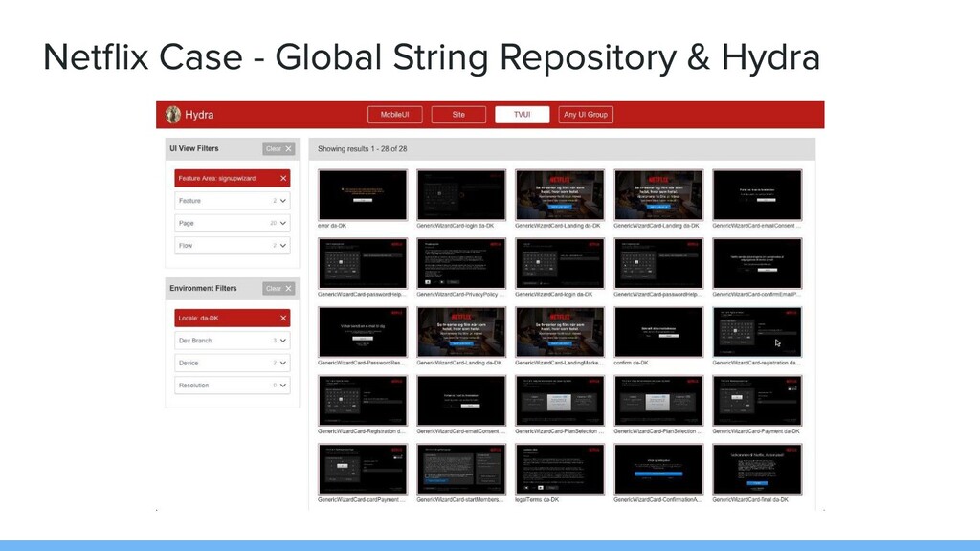Remove the Feature Area signupwizard filter
The image size is (980, 551).
tap(283, 179)
